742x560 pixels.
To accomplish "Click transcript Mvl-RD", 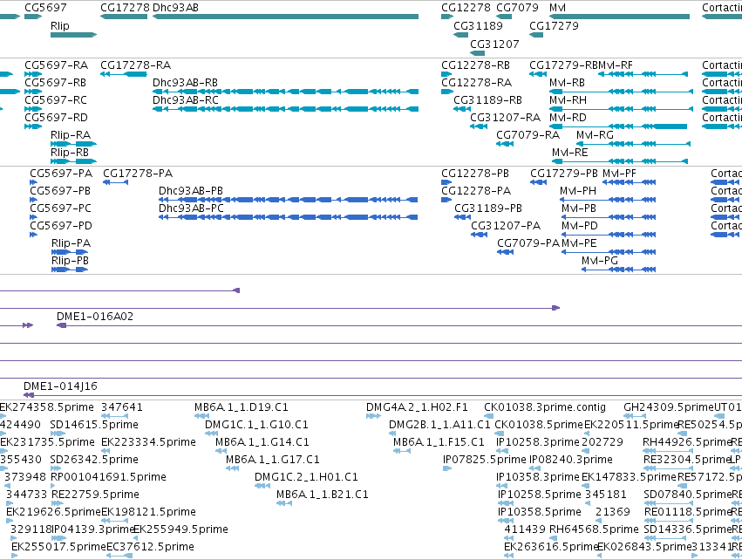I will point(618,126).
